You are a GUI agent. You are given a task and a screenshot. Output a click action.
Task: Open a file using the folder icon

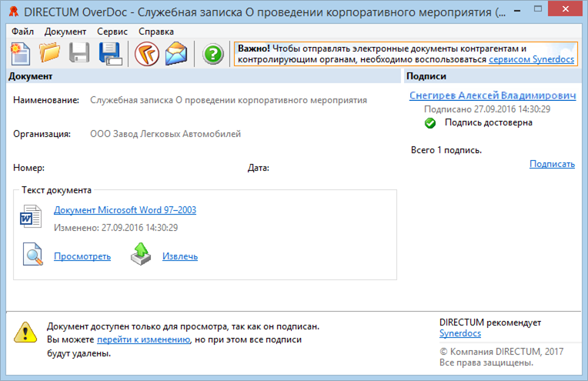(49, 53)
